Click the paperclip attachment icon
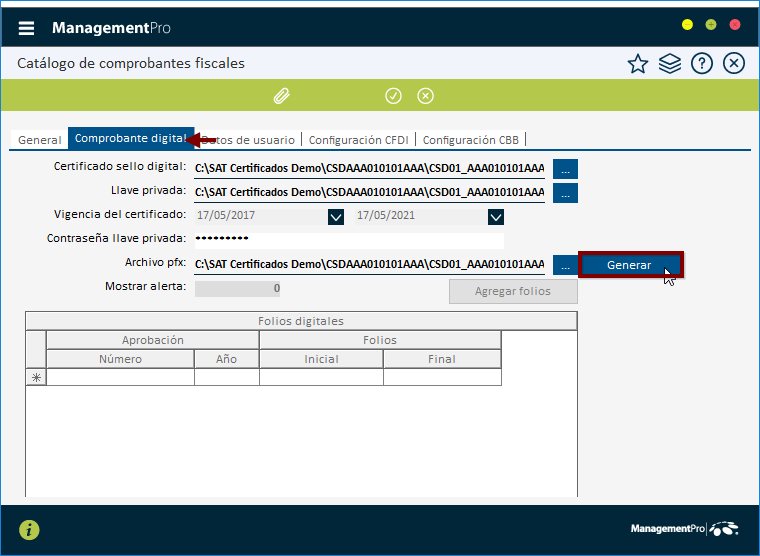Viewport: 760px width, 556px height. tap(282, 96)
